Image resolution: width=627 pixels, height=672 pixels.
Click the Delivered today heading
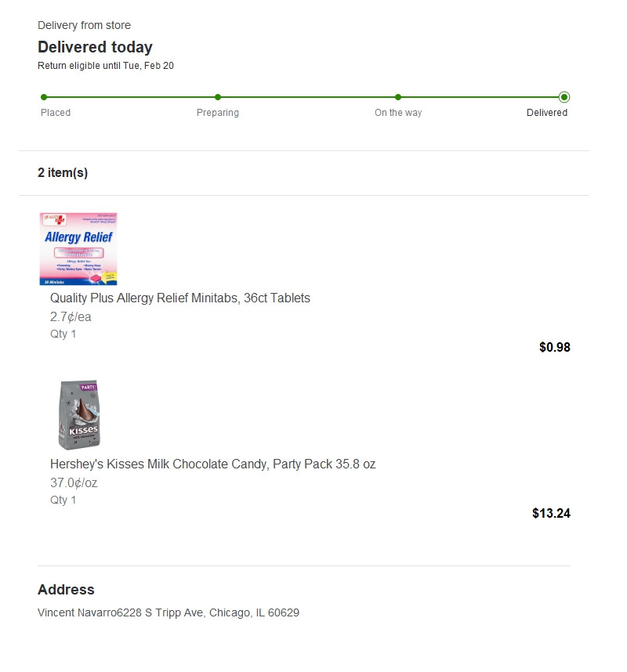coord(95,47)
